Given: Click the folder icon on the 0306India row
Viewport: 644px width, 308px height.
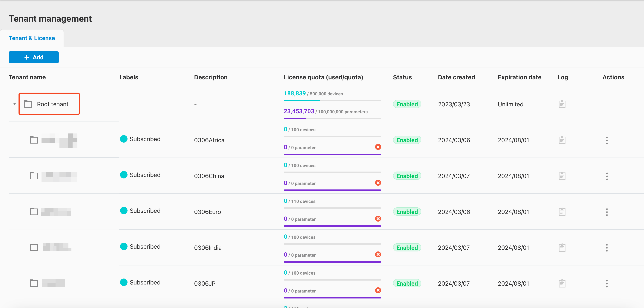Looking at the screenshot, I should (x=34, y=247).
